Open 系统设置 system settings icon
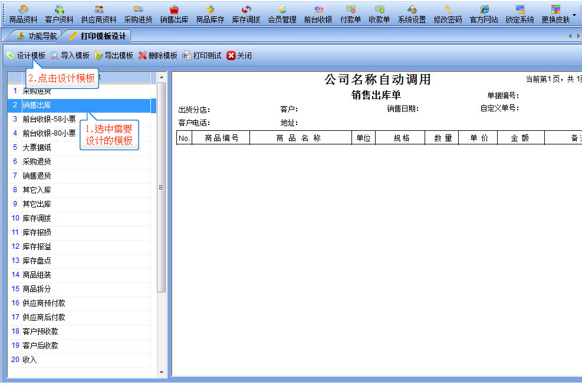The width and height of the screenshot is (582, 392). click(x=412, y=14)
